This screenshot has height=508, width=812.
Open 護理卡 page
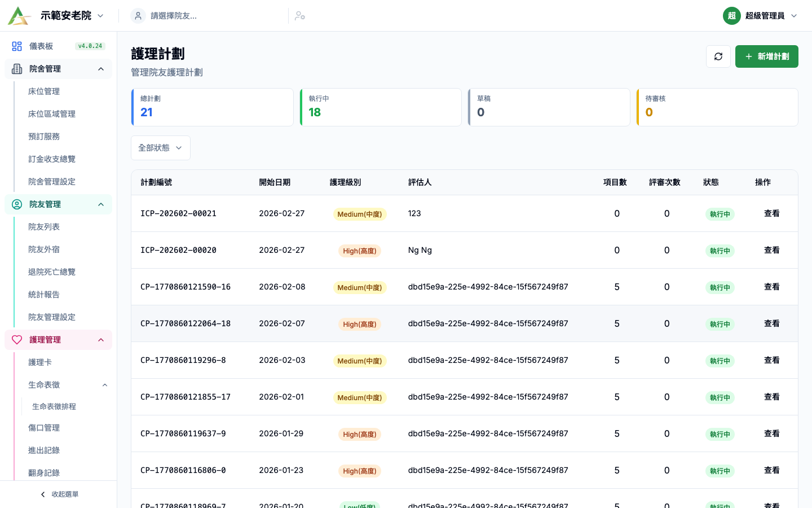point(40,362)
